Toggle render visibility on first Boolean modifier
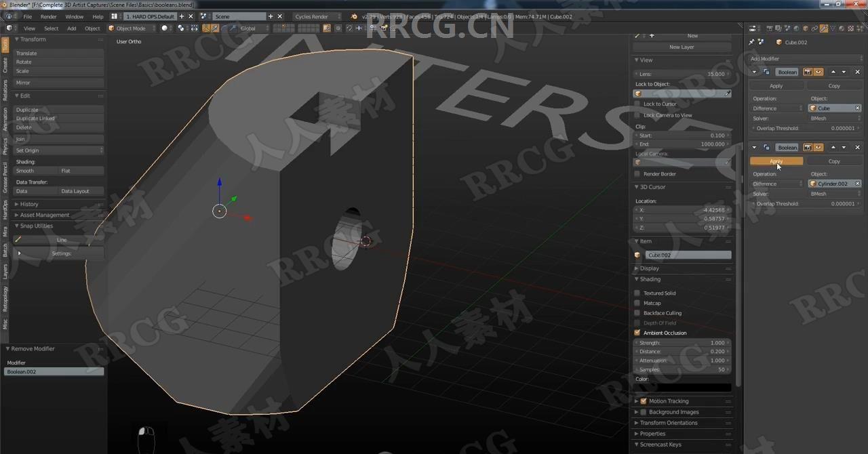Viewport: 868px width, 454px height. click(808, 72)
